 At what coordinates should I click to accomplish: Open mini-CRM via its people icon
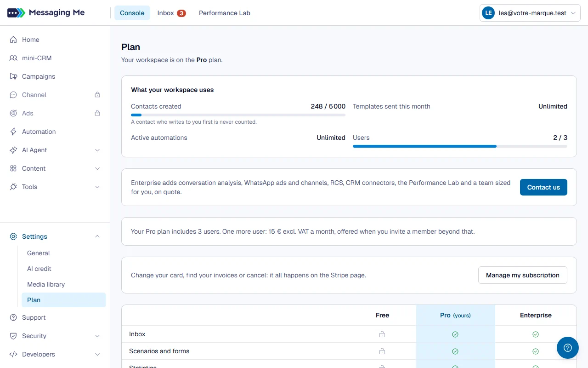[13, 58]
